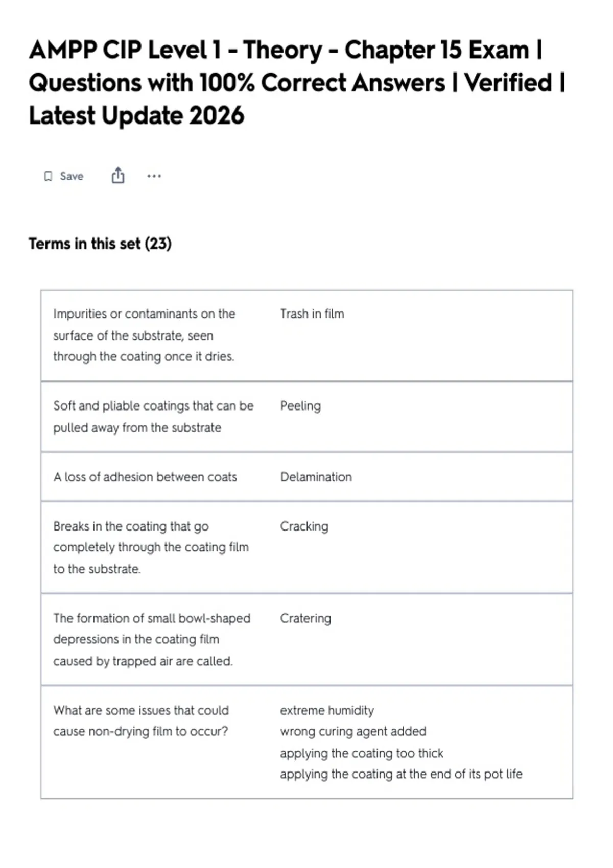613x868 pixels.
Task: Click the Save label text
Action: click(x=72, y=176)
